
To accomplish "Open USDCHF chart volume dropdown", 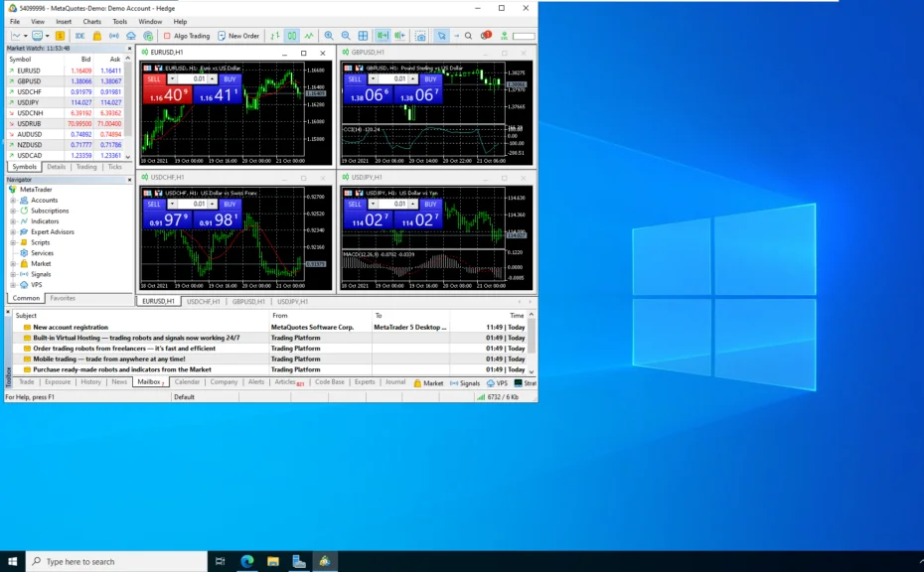I will 172,204.
